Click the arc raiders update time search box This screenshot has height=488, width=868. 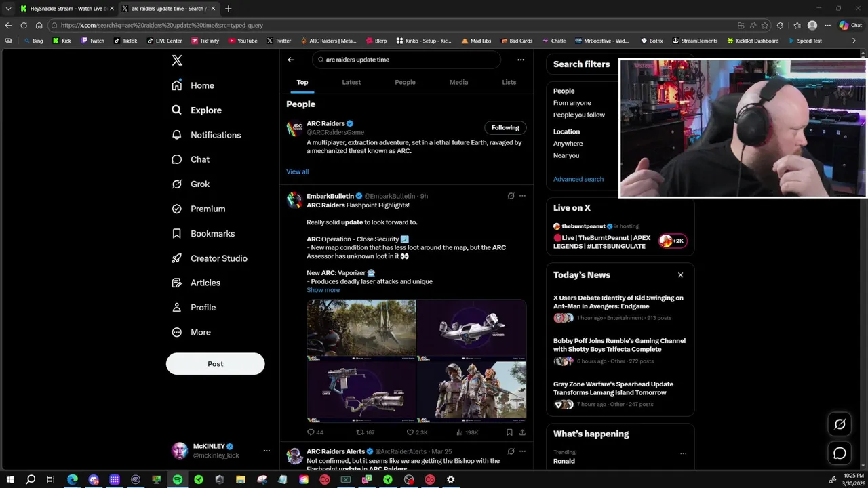[x=406, y=60]
